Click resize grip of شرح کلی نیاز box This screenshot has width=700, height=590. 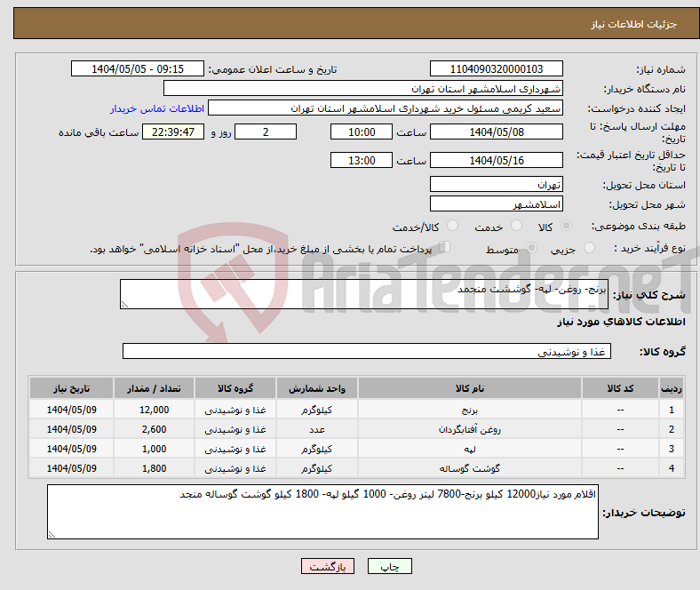pyautogui.click(x=124, y=305)
